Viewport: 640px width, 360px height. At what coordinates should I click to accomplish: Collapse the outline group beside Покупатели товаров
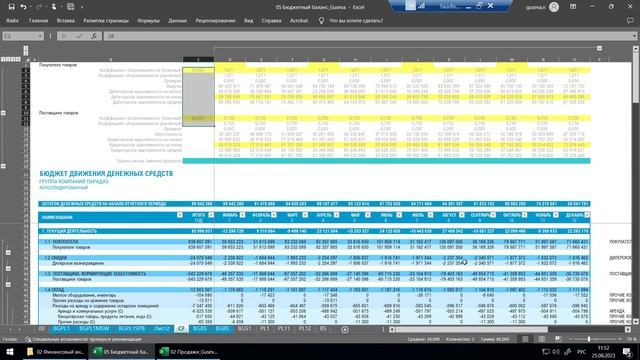[8, 253]
